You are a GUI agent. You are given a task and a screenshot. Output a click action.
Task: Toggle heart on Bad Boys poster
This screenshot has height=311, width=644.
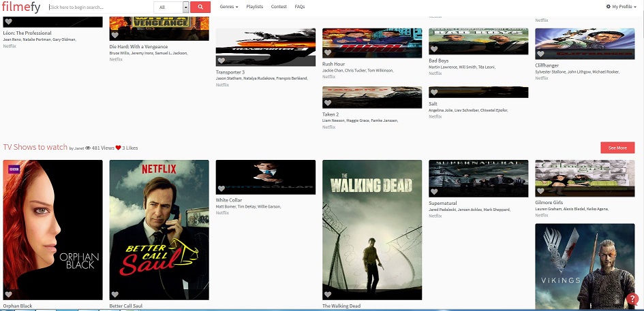(x=434, y=49)
